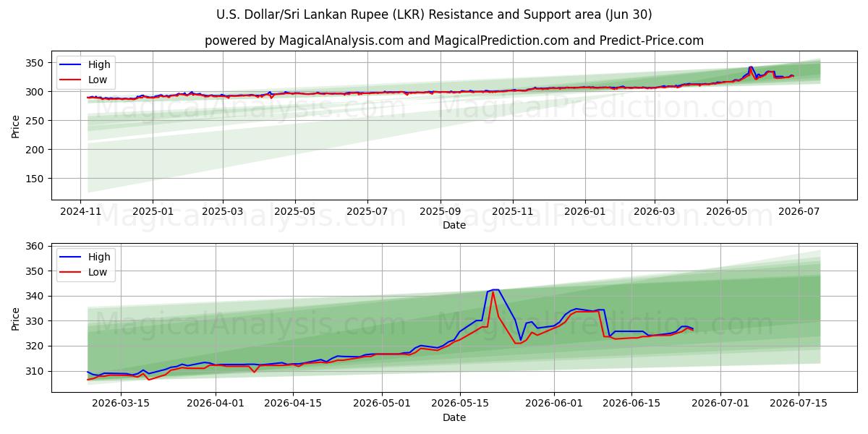This screenshot has height=434, width=868.
Task: Click the 320 tick on the lower chart's price axis
Action: [36, 346]
